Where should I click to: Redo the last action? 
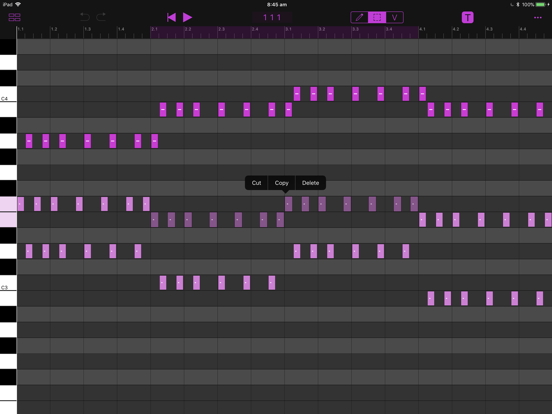pos(101,17)
